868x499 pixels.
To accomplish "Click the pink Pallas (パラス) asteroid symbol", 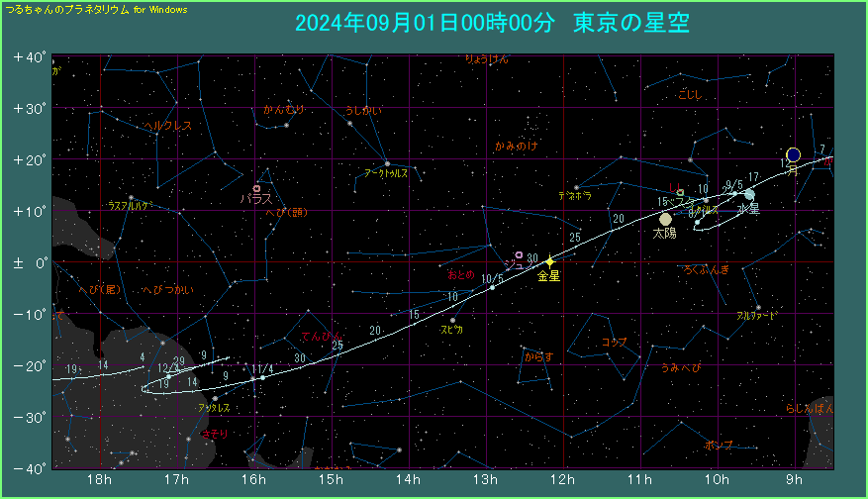I will coord(256,188).
